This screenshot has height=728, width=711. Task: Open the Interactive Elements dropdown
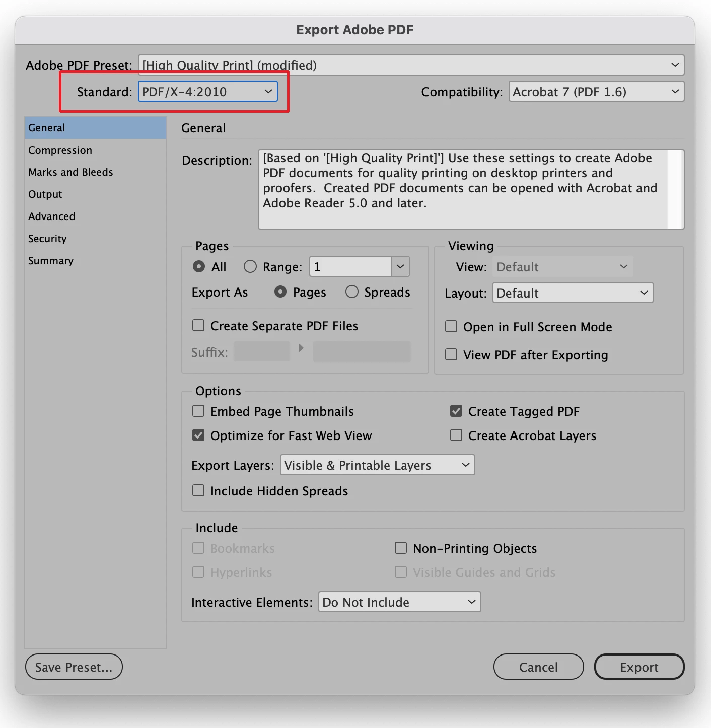pyautogui.click(x=400, y=602)
